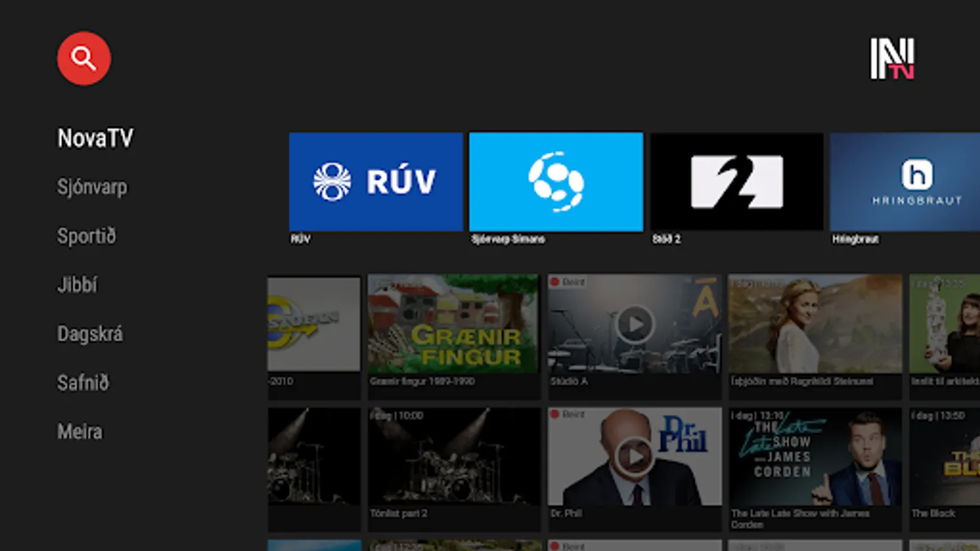Click the NovaTV logo in top corner
Screen dimensions: 980x551
(x=892, y=59)
